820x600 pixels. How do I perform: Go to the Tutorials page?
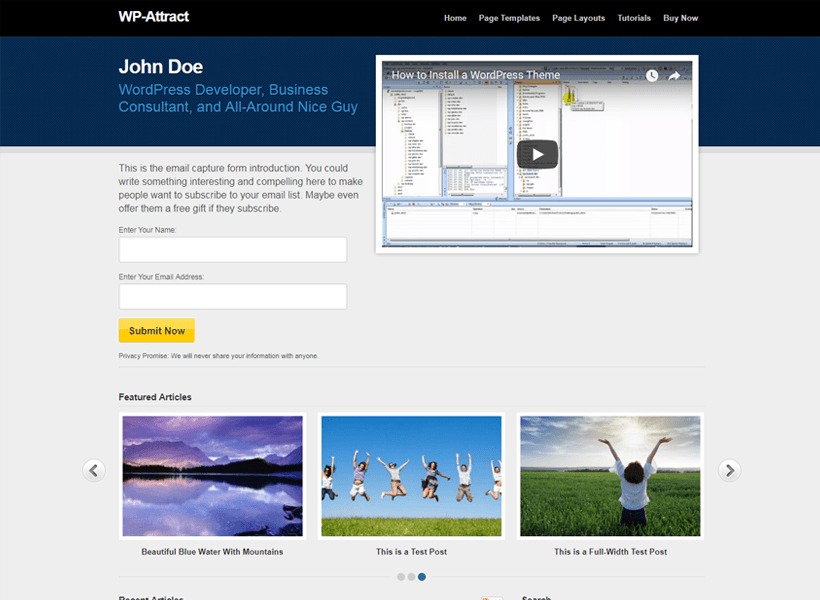(x=634, y=18)
